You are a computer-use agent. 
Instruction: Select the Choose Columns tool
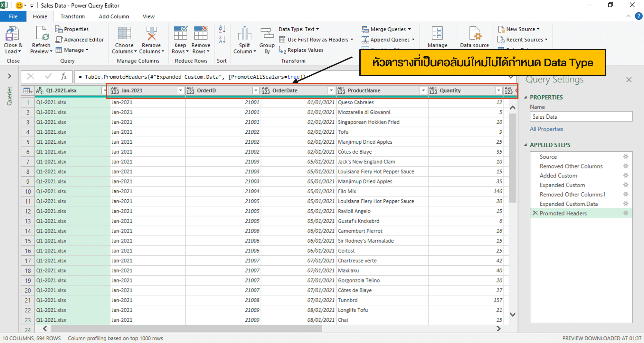click(124, 39)
